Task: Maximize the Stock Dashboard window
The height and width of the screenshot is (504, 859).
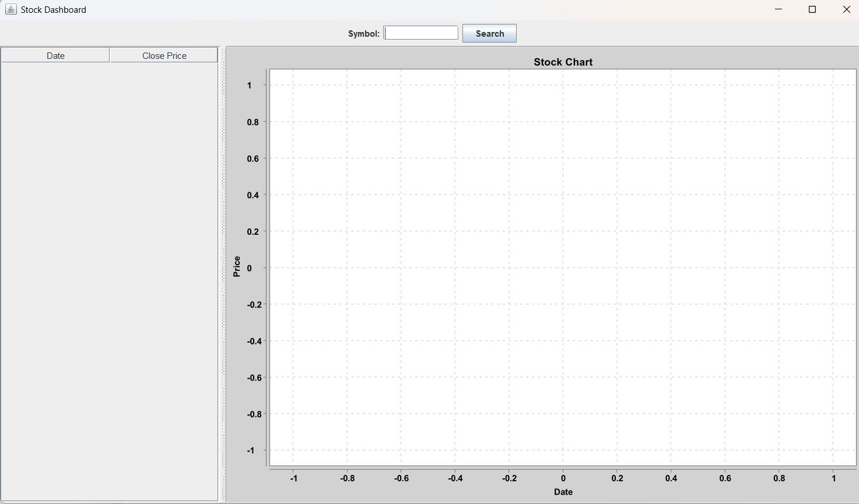Action: pos(812,9)
